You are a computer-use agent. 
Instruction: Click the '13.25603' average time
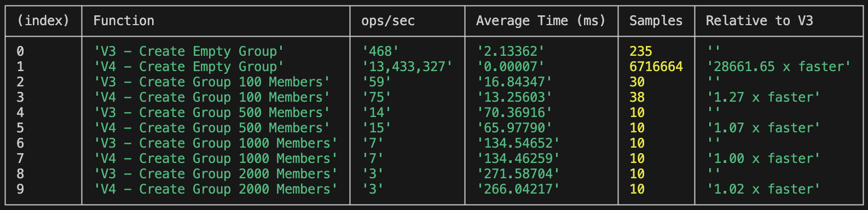coord(514,97)
